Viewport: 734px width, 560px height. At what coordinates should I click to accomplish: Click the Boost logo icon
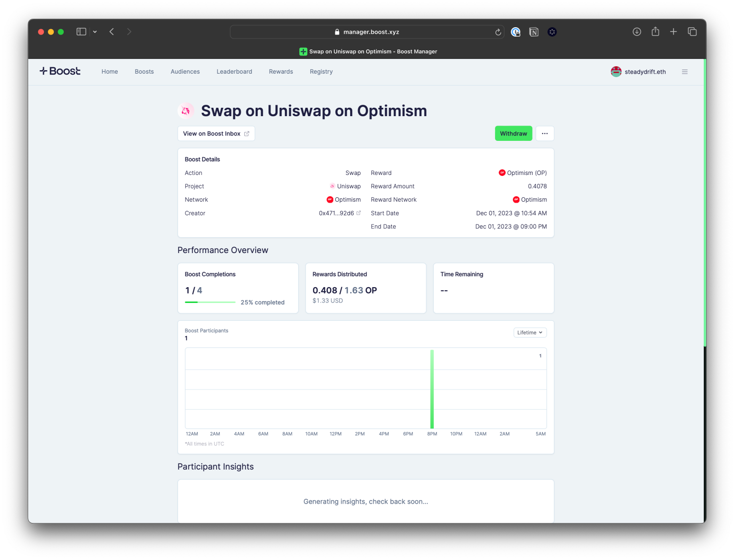(44, 71)
